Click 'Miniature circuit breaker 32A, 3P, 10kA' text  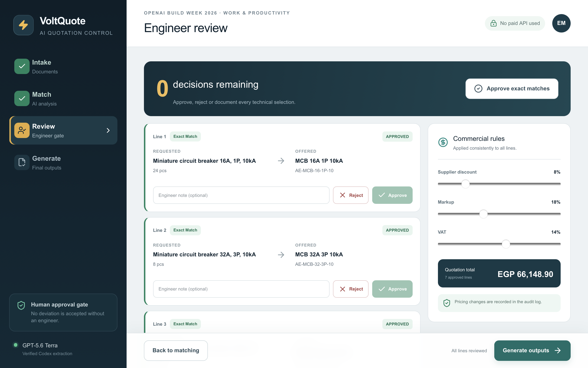pos(204,255)
